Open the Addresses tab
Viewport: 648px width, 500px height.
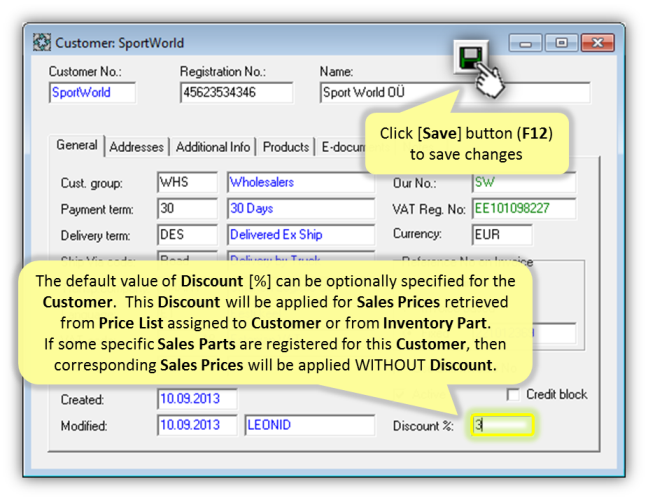[136, 147]
